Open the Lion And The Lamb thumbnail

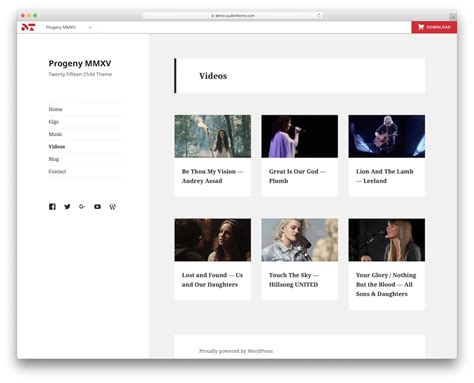click(x=387, y=136)
